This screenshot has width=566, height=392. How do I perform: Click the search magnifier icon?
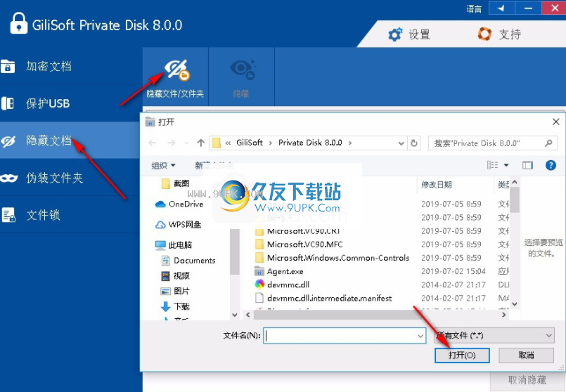point(549,143)
